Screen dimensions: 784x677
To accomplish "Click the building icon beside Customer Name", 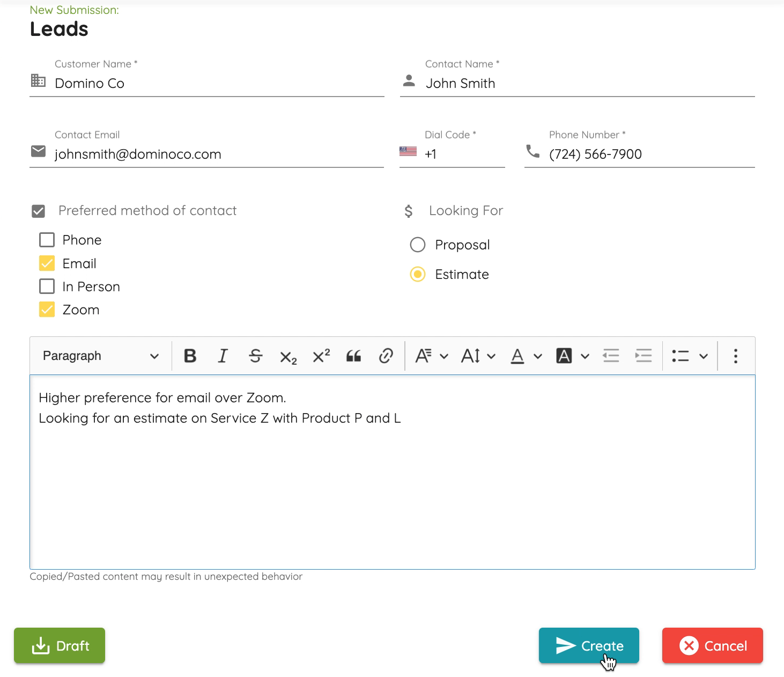I will click(x=38, y=80).
